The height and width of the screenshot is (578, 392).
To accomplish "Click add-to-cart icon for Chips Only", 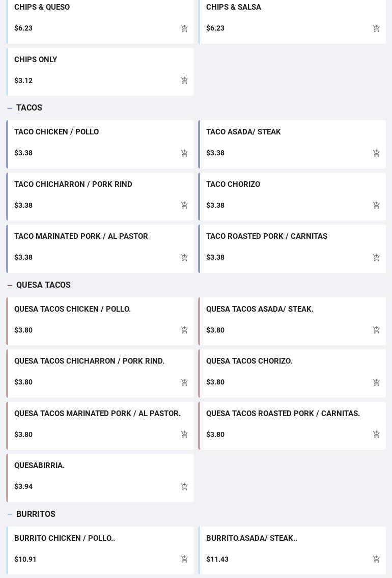I will coord(184,80).
